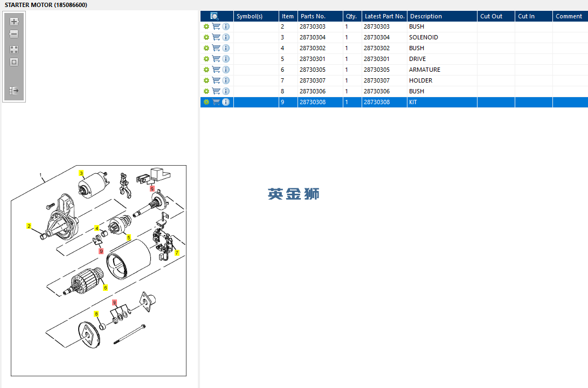The width and height of the screenshot is (588, 388).
Task: Zoom in on the starter motor diagram
Action: (x=14, y=22)
